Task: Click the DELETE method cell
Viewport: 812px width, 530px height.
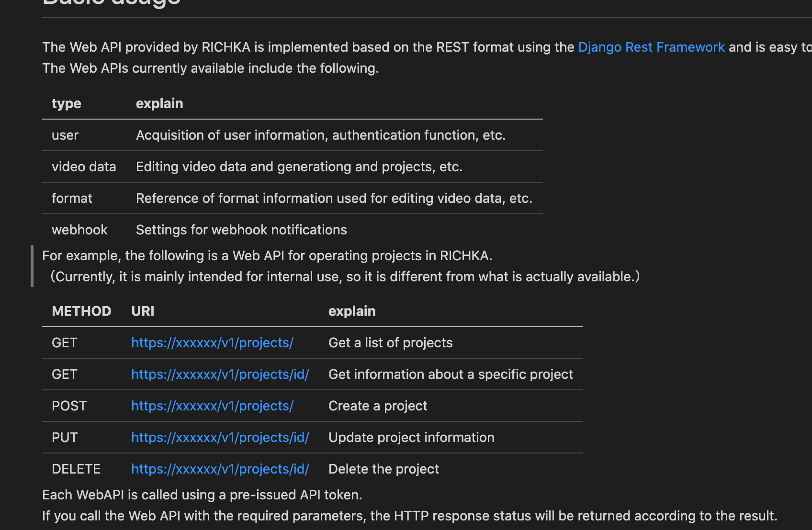Action: coord(76,469)
